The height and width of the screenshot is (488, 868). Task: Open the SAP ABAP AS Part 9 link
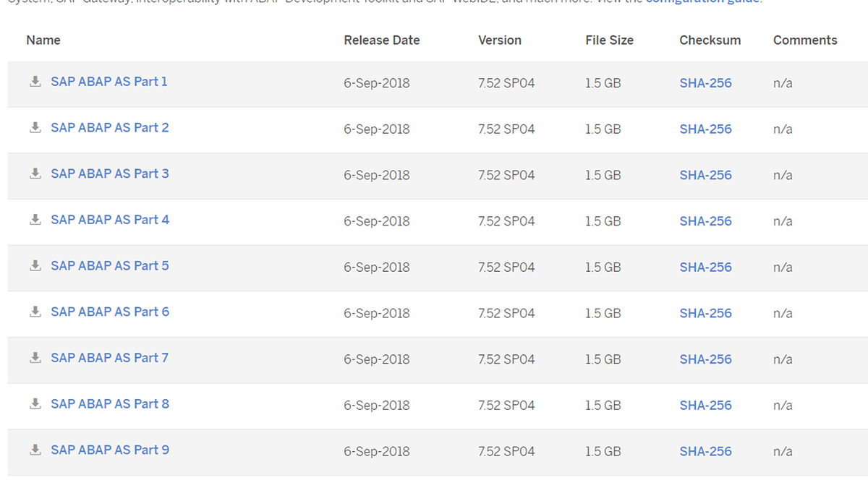point(109,450)
